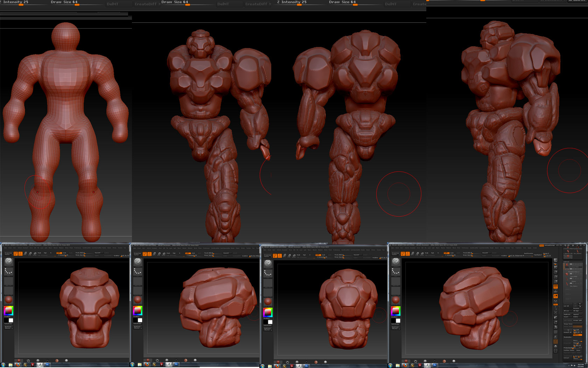Activate Move mode in leftmost bottom window toolbar
The width and height of the screenshot is (588, 368).
[25, 254]
